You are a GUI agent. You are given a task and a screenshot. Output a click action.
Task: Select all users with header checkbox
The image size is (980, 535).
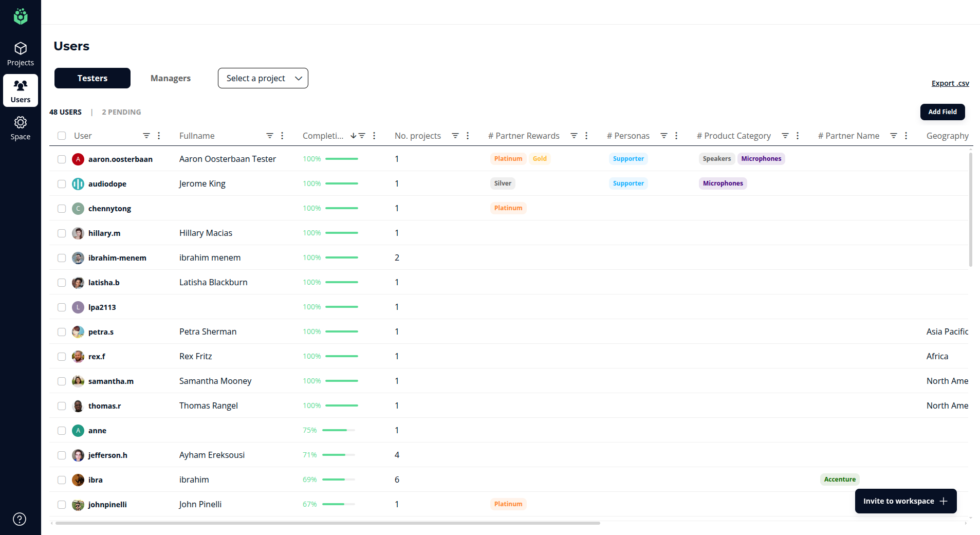click(x=62, y=136)
